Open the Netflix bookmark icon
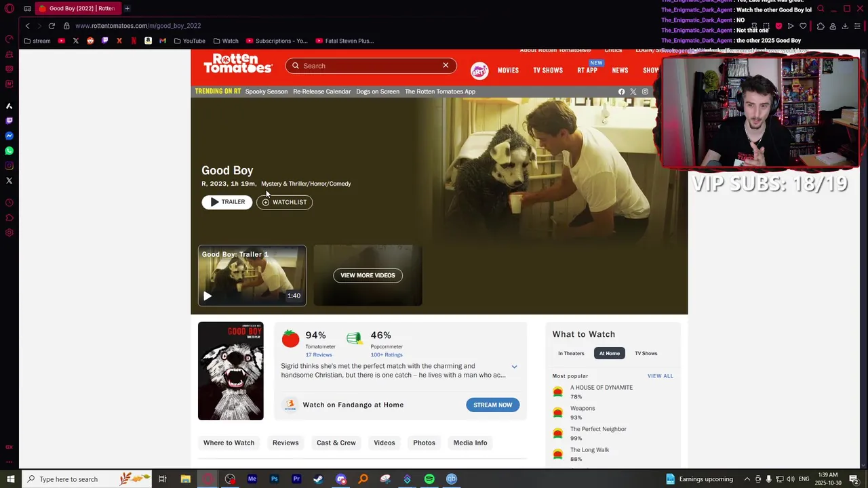The image size is (868, 488). click(x=134, y=41)
